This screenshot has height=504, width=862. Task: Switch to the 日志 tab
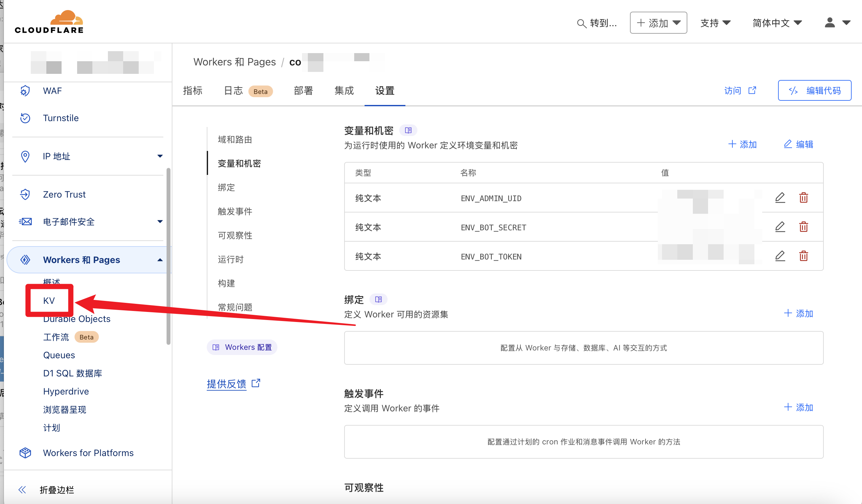(x=233, y=91)
